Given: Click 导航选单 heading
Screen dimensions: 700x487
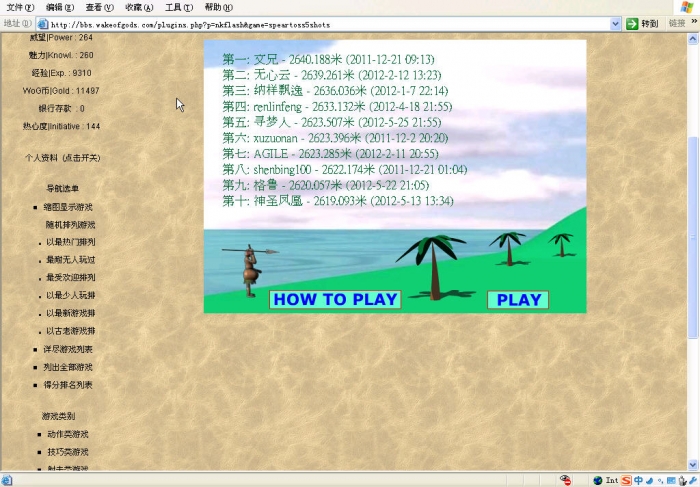Looking at the screenshot, I should [x=62, y=188].
